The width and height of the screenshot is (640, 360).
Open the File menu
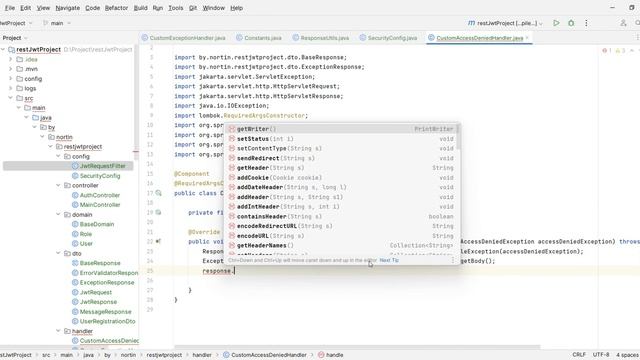click(10, 8)
